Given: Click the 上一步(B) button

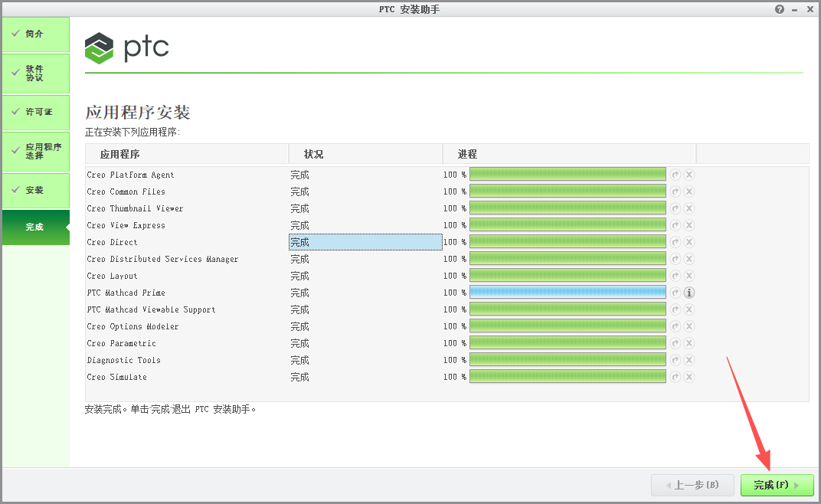Looking at the screenshot, I should 692,484.
